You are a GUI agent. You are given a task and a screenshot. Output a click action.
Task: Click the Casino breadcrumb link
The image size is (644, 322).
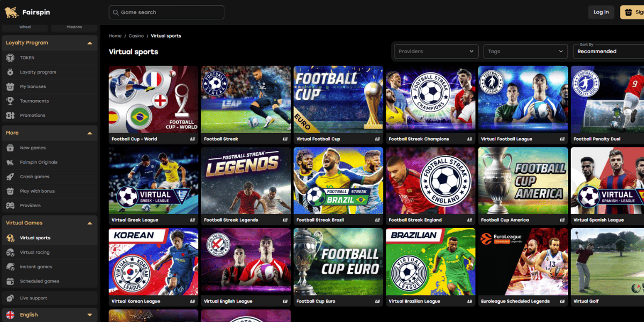(x=136, y=36)
